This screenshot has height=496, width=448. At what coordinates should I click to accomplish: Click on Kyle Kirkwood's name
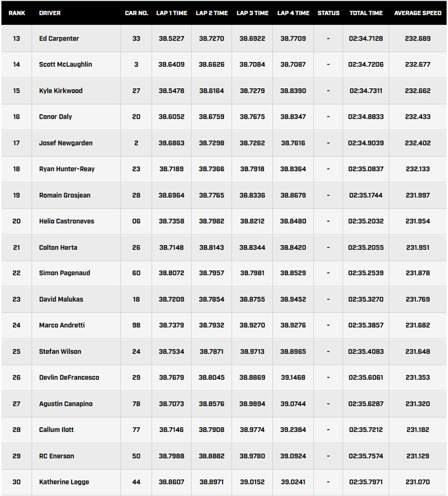click(61, 91)
